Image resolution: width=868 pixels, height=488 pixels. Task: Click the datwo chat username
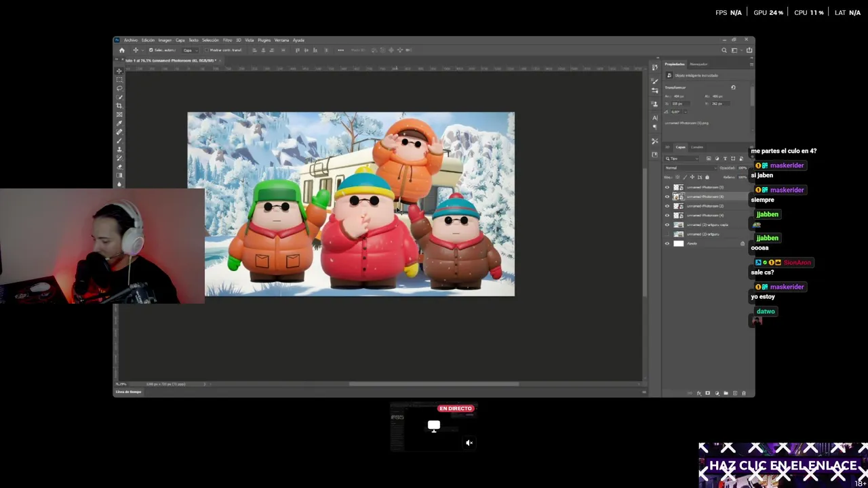pos(766,311)
